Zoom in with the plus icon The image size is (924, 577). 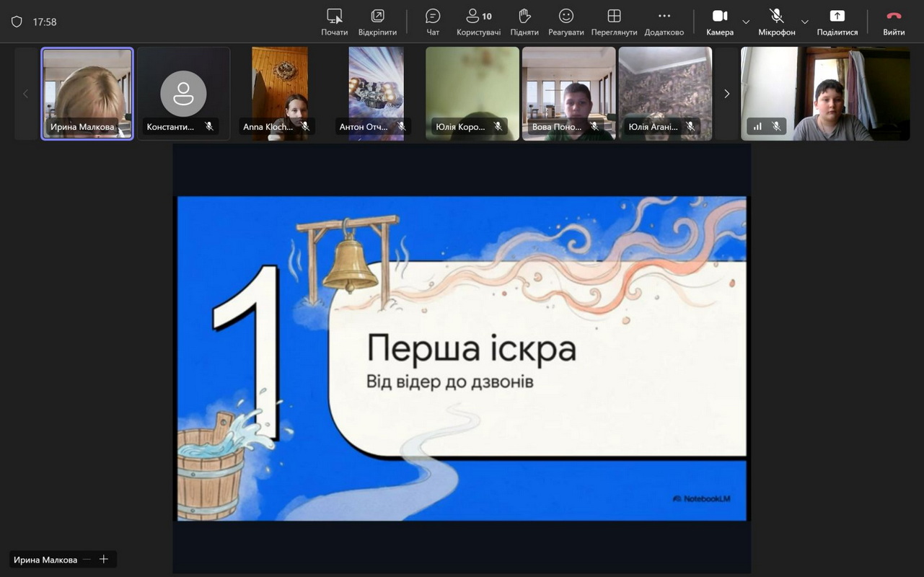click(x=104, y=559)
